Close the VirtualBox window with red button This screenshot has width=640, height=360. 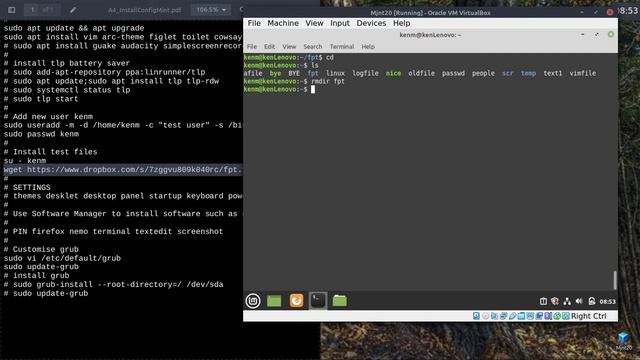click(x=609, y=12)
